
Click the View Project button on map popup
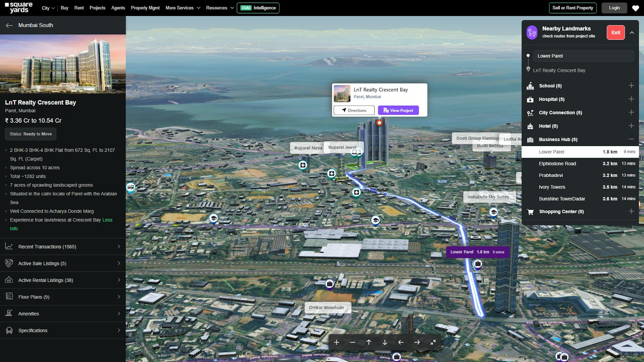[x=398, y=110]
